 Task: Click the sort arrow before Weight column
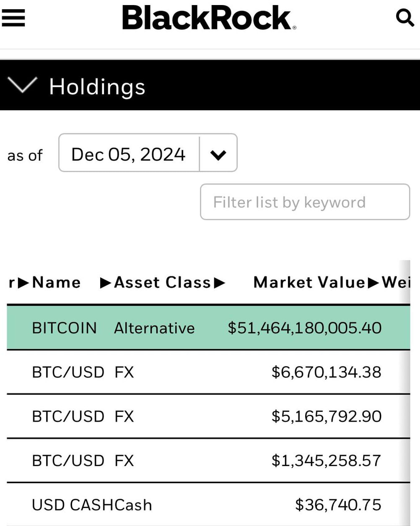click(x=373, y=283)
